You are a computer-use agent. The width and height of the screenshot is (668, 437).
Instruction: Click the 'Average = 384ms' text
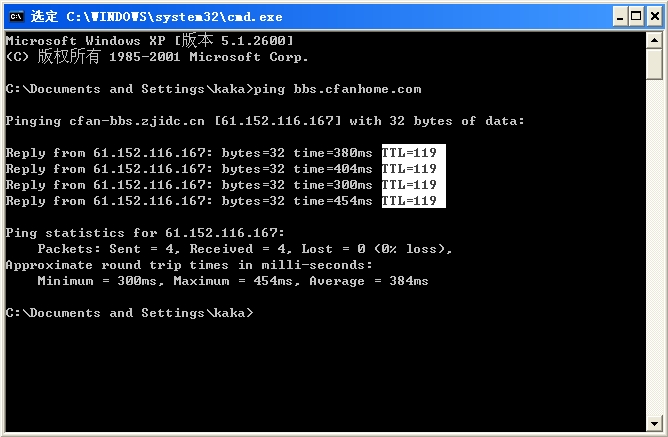click(x=369, y=281)
